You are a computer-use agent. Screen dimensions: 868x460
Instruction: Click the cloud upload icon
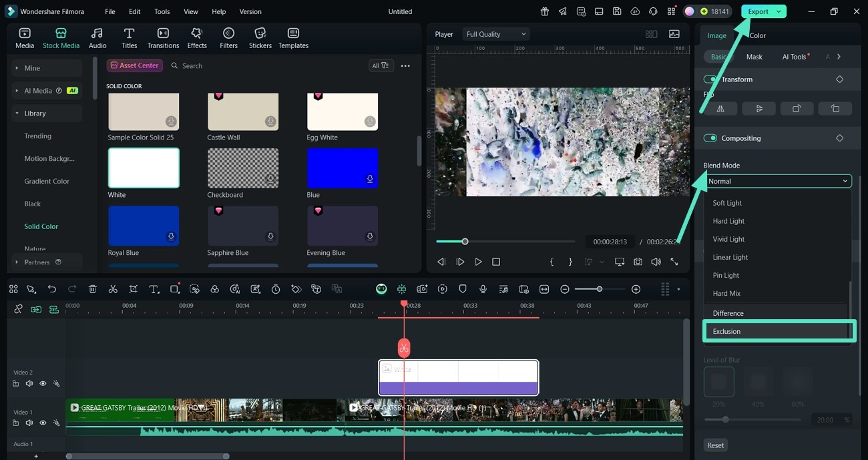pyautogui.click(x=635, y=11)
